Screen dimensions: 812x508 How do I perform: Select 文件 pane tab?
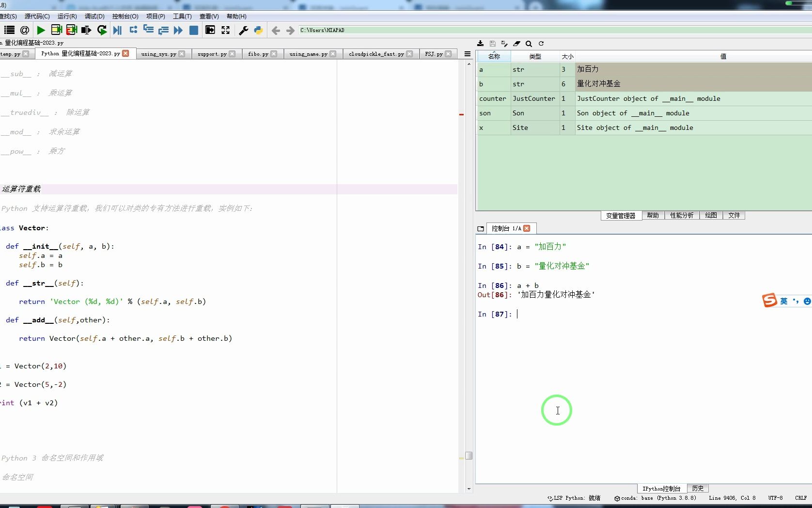[x=734, y=216]
